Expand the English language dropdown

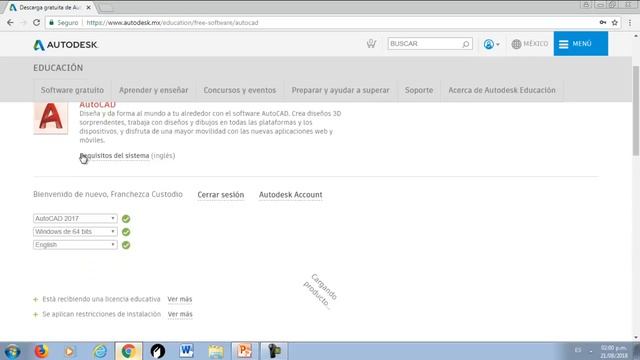[x=75, y=244]
